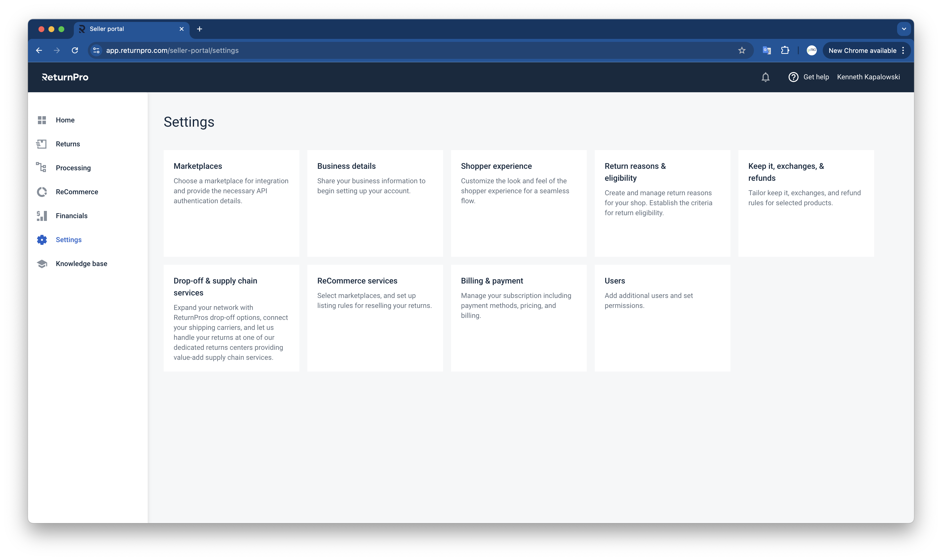This screenshot has width=942, height=560.
Task: Reload the current page
Action: point(75,51)
